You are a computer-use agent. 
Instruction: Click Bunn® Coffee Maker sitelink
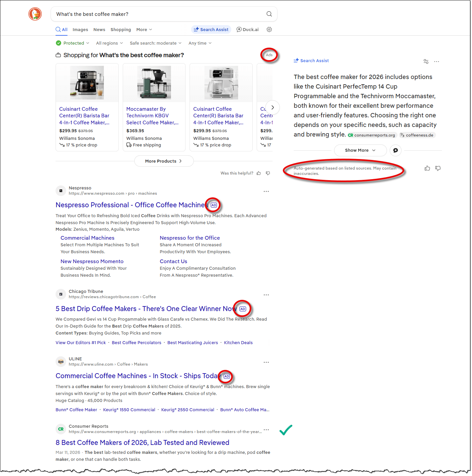(x=76, y=410)
